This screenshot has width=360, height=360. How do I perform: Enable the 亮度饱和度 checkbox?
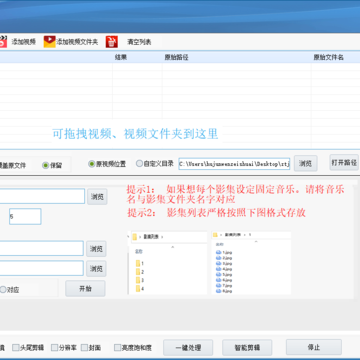(x=117, y=348)
